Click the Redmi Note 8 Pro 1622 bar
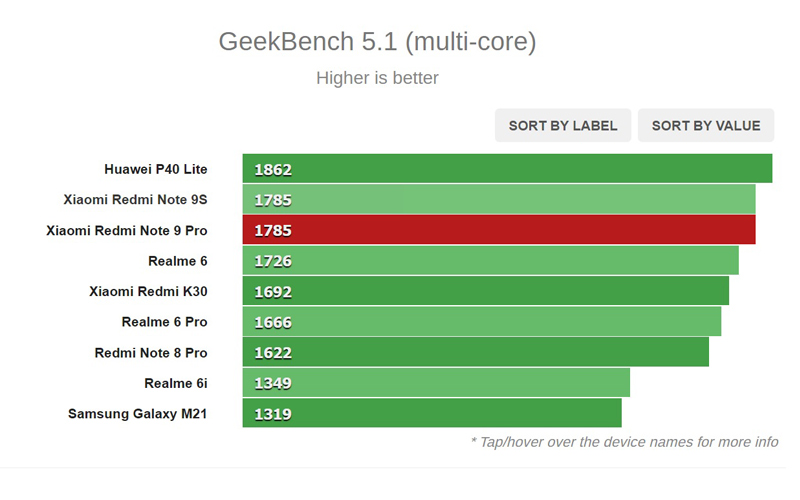This screenshot has width=800, height=500. click(x=475, y=353)
